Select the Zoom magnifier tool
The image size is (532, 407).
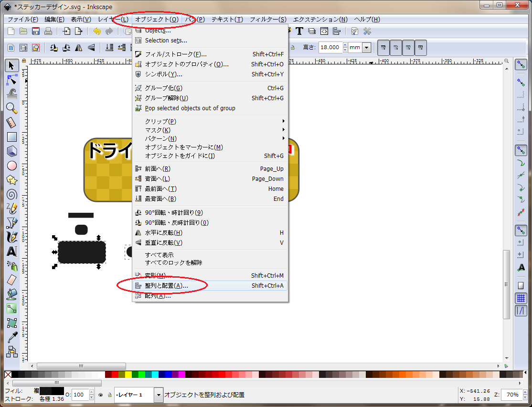11,108
